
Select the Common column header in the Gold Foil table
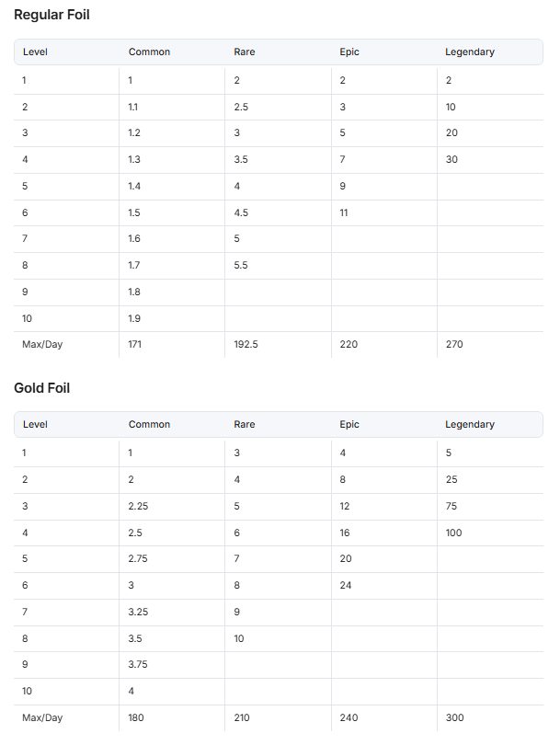[x=149, y=424]
